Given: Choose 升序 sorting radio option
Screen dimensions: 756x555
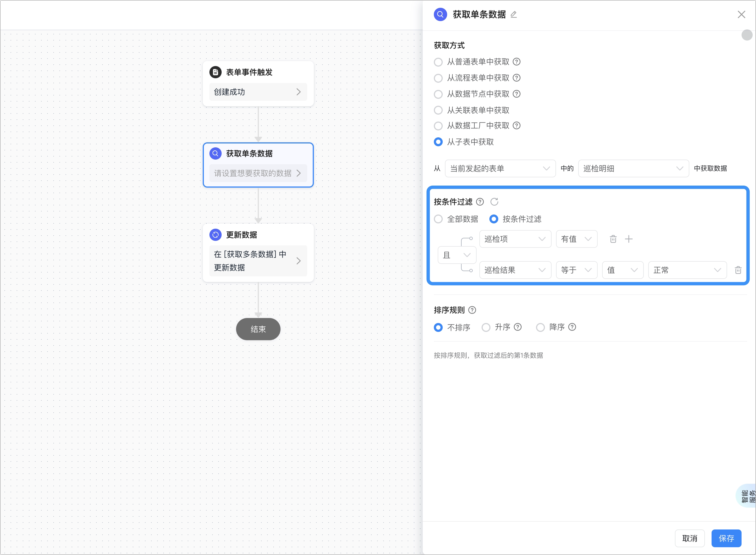Looking at the screenshot, I should coord(486,327).
